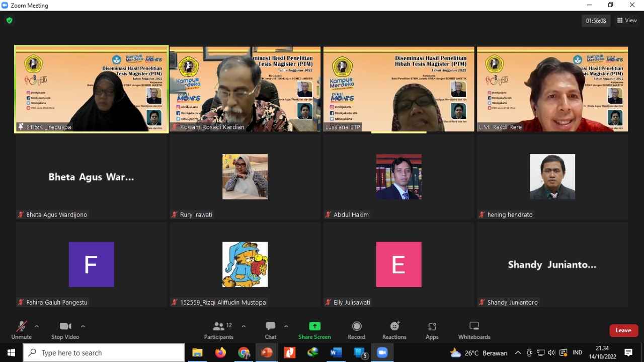Click the system tray volume icon
Image resolution: width=644 pixels, height=362 pixels.
552,353
